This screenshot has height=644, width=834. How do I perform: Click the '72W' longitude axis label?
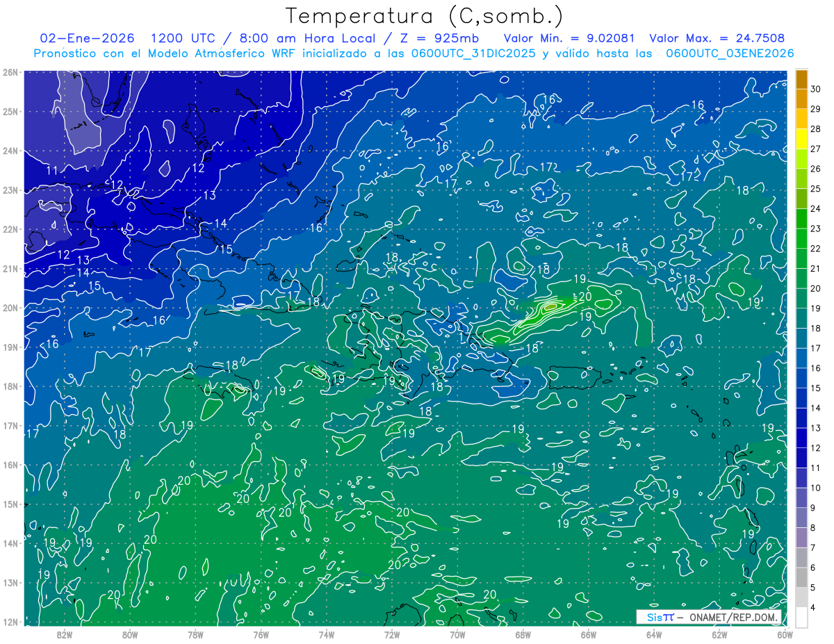tap(392, 634)
